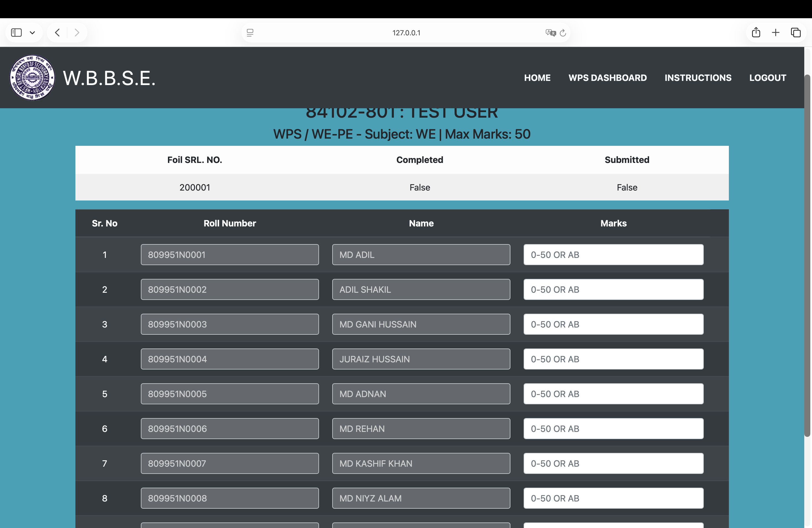Click the LOGOUT link
The width and height of the screenshot is (812, 528).
[767, 78]
